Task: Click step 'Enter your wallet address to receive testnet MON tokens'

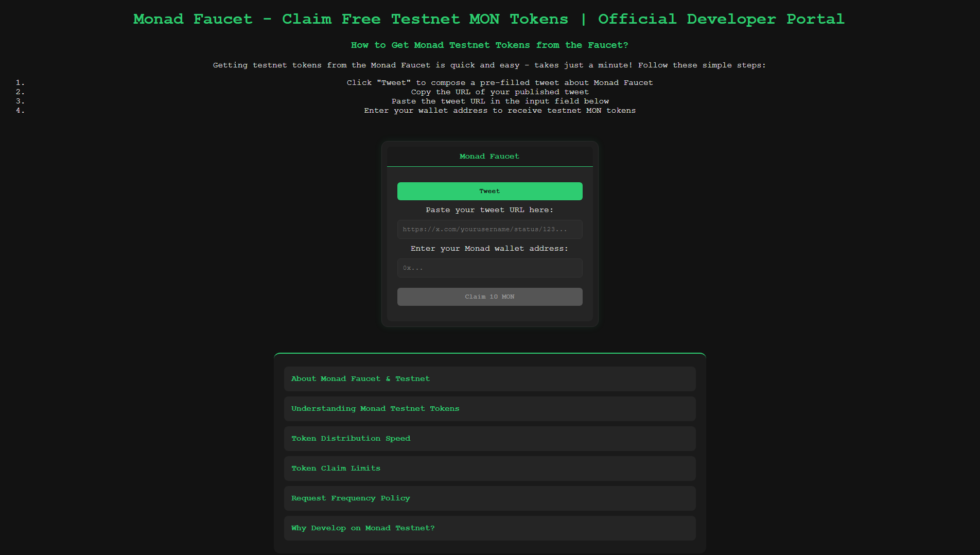Action: 500,111
